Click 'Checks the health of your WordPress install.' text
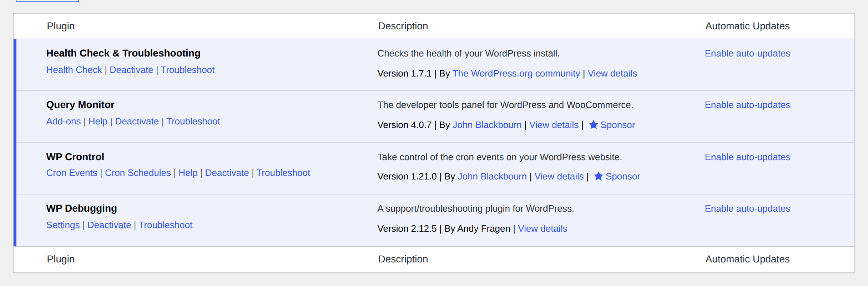 [469, 53]
